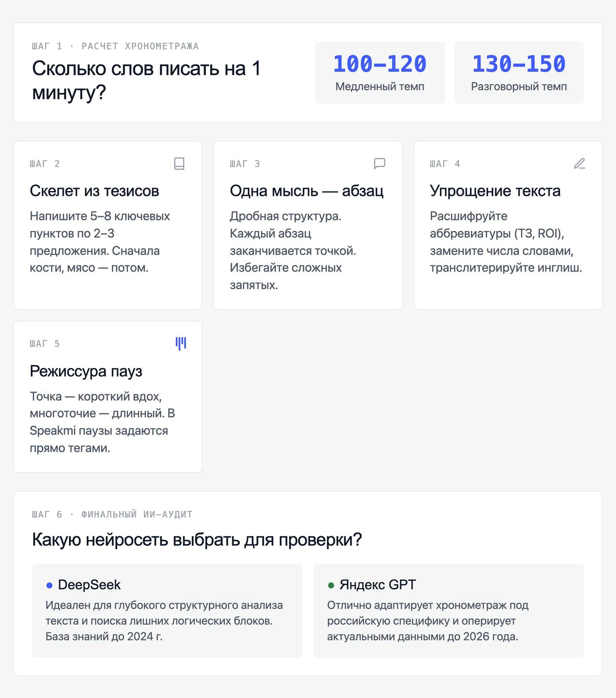Click paragraph starting "Напишите 5–8 ключевых"
Viewport: 616px width, 698px height.
100,242
